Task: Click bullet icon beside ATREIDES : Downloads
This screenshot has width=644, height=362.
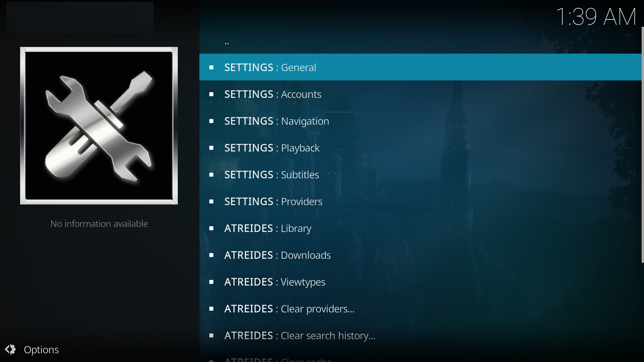Action: coord(211,255)
